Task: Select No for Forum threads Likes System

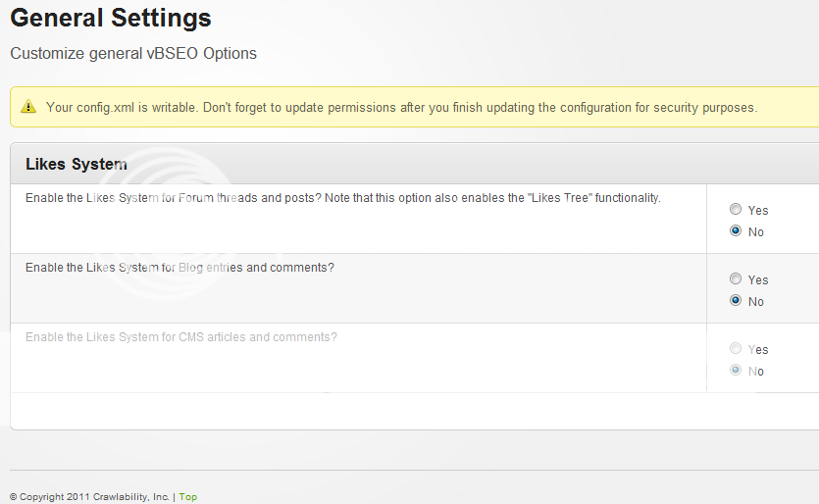Action: pos(736,230)
